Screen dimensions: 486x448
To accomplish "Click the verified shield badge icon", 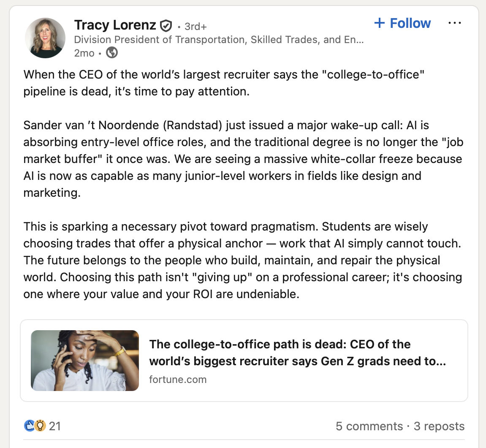I will (166, 26).
